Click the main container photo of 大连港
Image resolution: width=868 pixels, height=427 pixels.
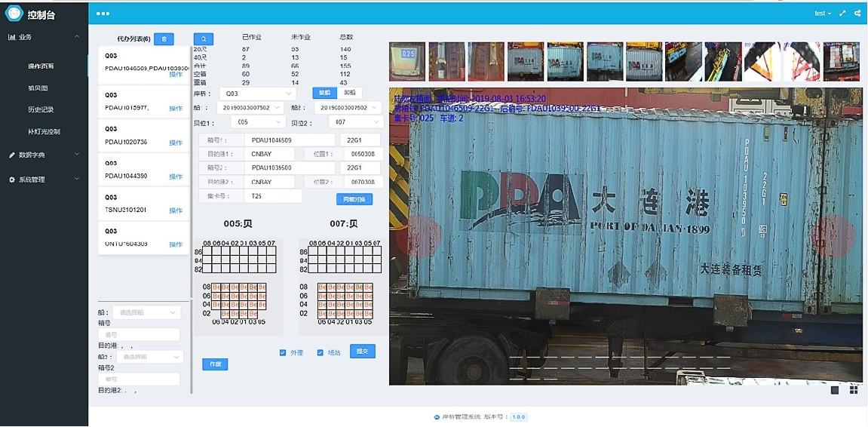point(625,236)
